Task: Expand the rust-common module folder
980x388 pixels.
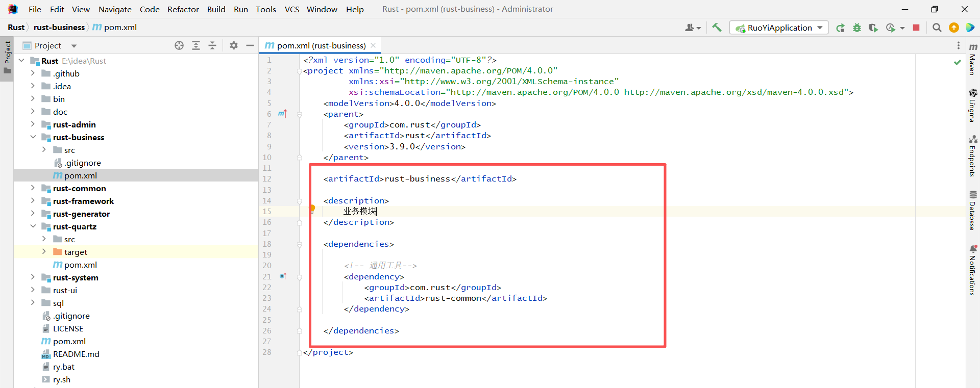Action: click(33, 188)
